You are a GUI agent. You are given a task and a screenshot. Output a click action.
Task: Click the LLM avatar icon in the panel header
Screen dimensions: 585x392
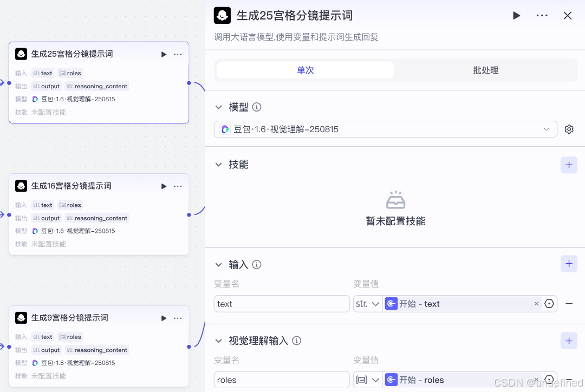(222, 16)
